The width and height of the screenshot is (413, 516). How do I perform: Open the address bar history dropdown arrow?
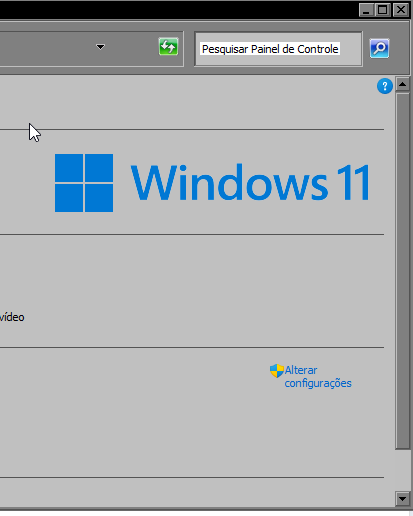click(x=100, y=47)
